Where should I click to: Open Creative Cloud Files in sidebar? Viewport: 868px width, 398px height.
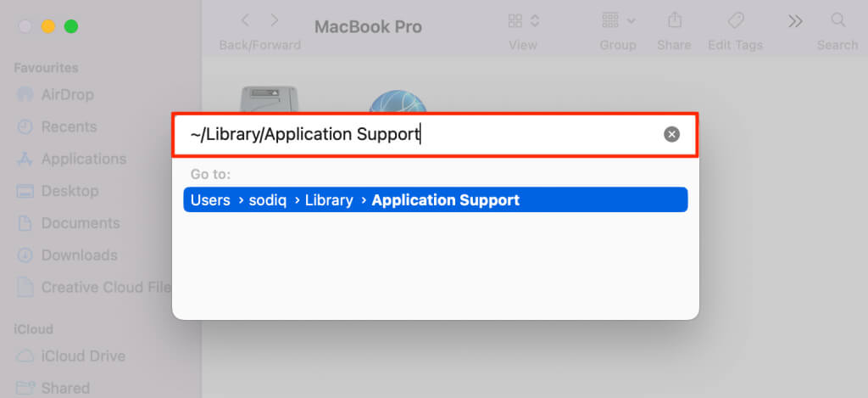(x=93, y=288)
